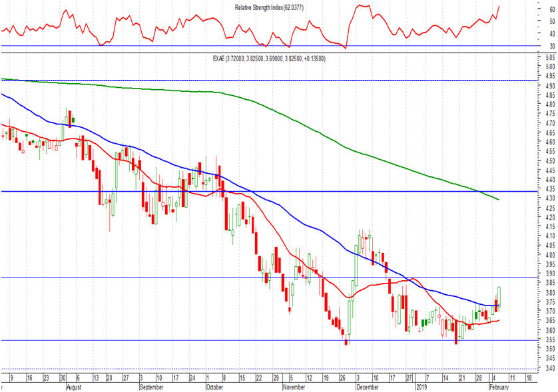The height and width of the screenshot is (392, 558).
Task: Click the 5.00 price axis label
Action: pyautogui.click(x=550, y=67)
